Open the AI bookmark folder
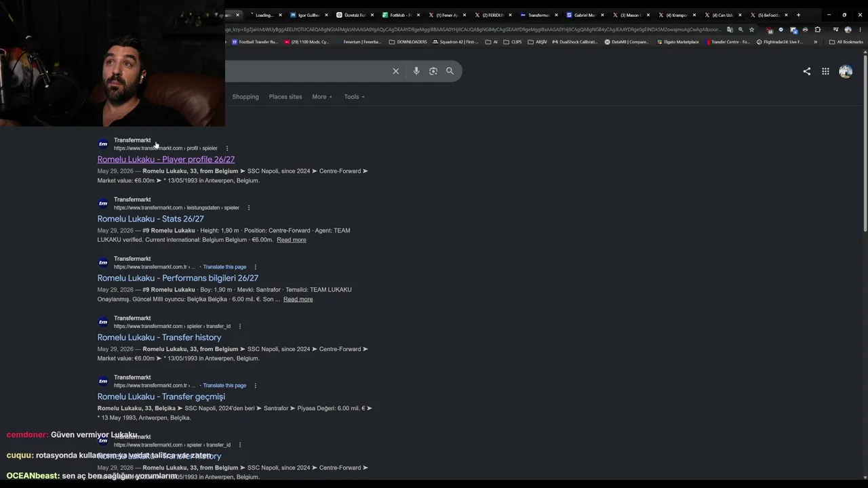The height and width of the screenshot is (488, 868). coord(492,42)
